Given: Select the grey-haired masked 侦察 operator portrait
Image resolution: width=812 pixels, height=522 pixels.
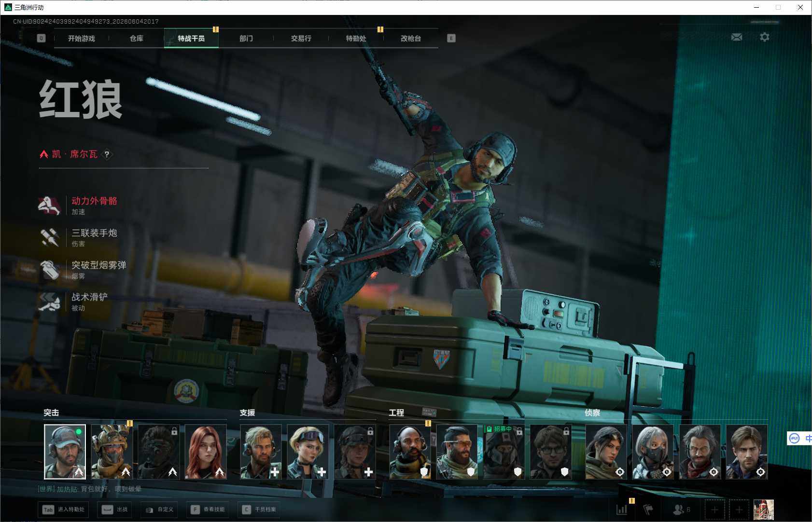Looking at the screenshot, I should [653, 452].
